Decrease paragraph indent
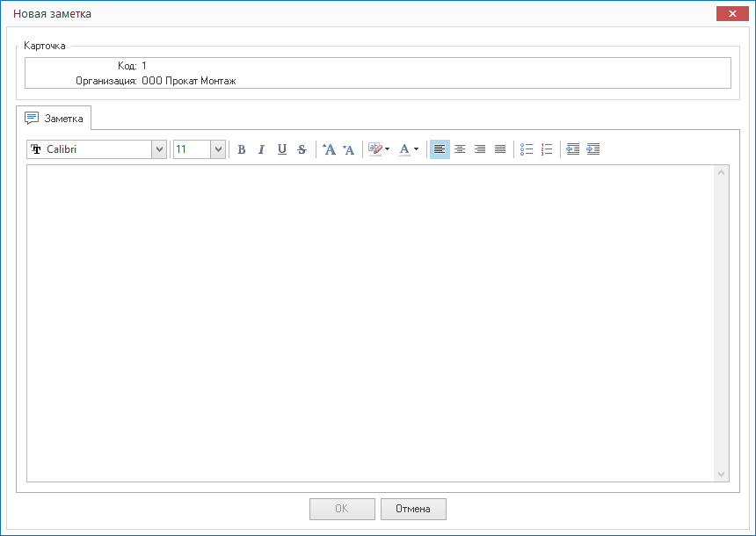The image size is (756, 536). pos(573,149)
